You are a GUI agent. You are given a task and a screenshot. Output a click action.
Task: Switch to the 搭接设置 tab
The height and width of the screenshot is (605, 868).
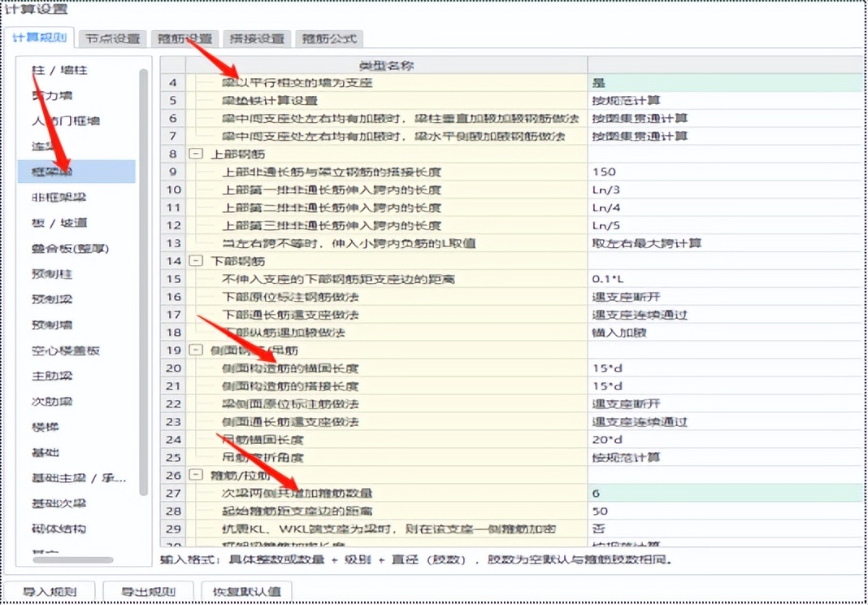257,39
